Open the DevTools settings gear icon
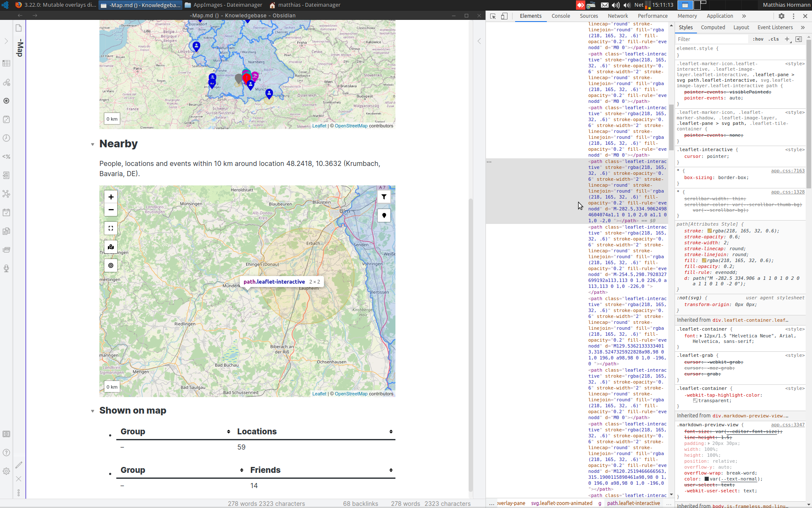The height and width of the screenshot is (508, 812). 782,16
